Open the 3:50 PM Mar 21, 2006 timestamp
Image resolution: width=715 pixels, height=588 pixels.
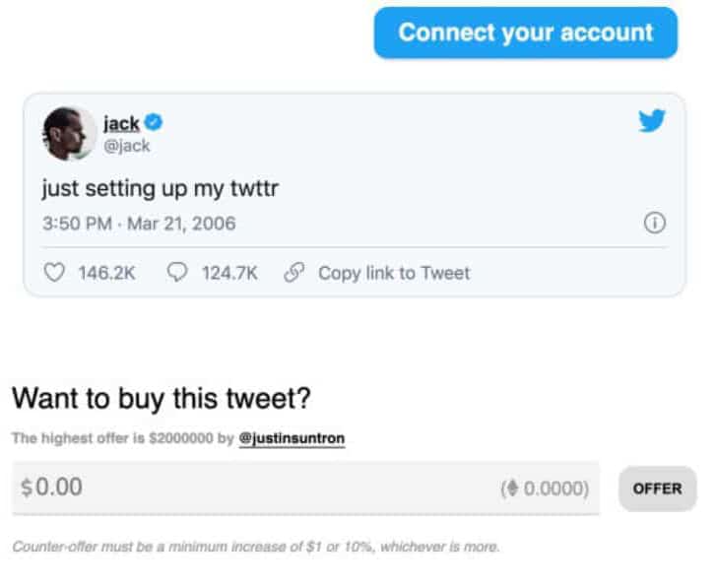coord(139,224)
